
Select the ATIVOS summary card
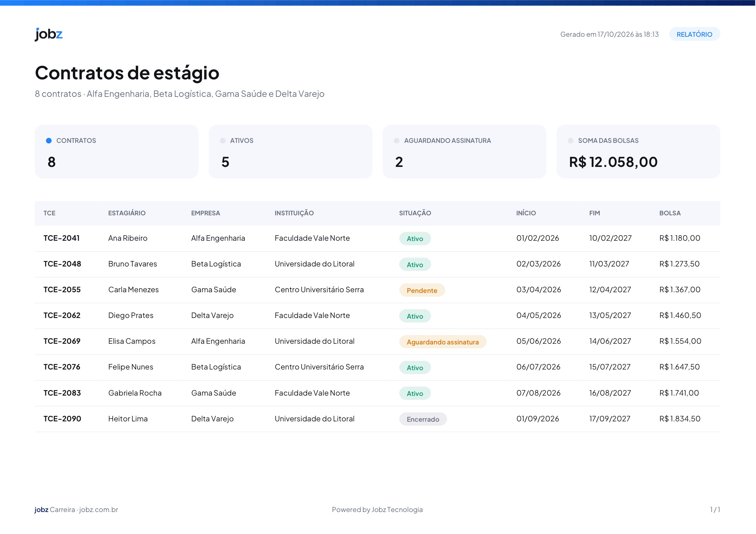coord(290,151)
